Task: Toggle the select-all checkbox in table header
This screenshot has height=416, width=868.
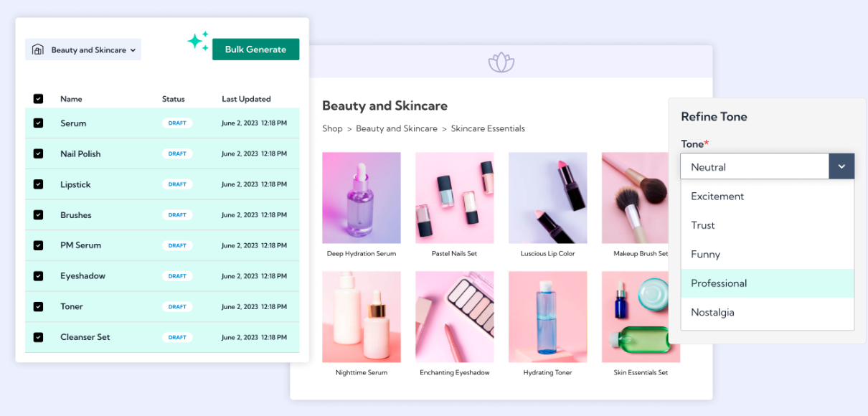Action: pyautogui.click(x=38, y=99)
